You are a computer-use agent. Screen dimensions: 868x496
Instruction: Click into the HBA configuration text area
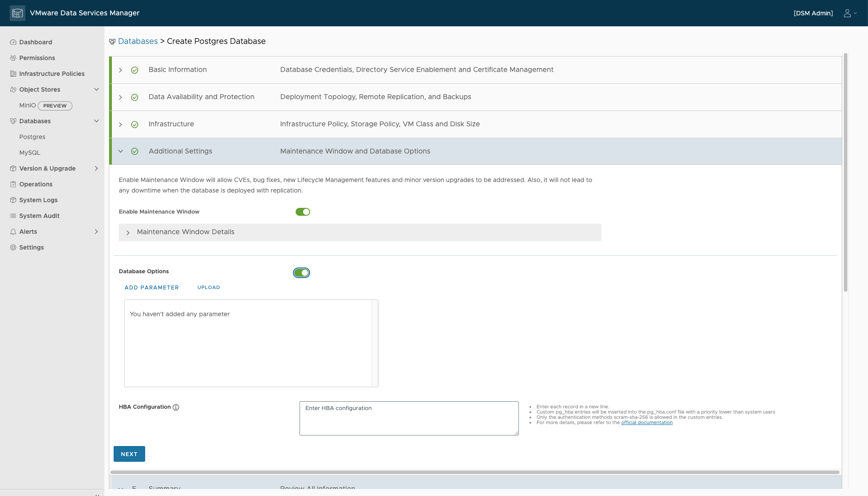click(x=409, y=418)
